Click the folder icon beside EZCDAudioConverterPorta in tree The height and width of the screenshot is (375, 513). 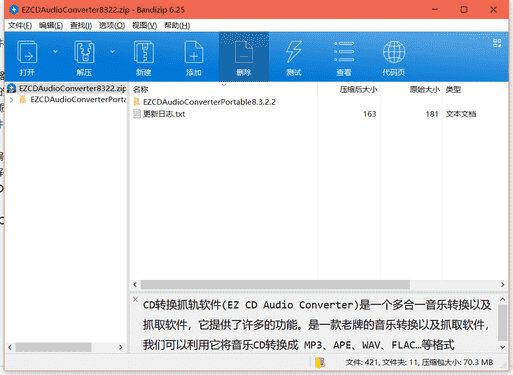click(23, 99)
